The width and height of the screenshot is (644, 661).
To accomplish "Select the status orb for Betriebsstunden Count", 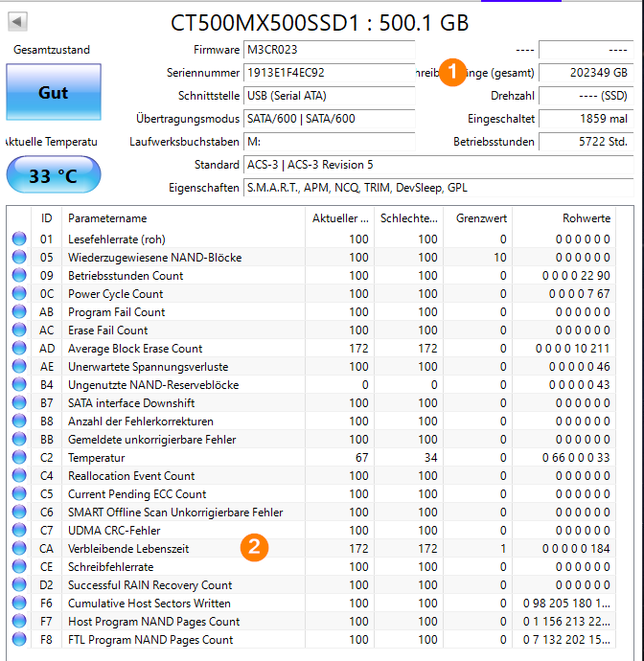I will tap(19, 275).
